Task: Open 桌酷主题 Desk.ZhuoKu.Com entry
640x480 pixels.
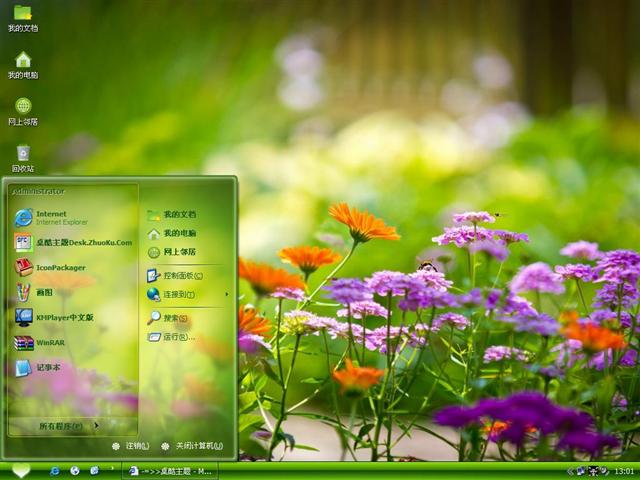Action: point(73,242)
